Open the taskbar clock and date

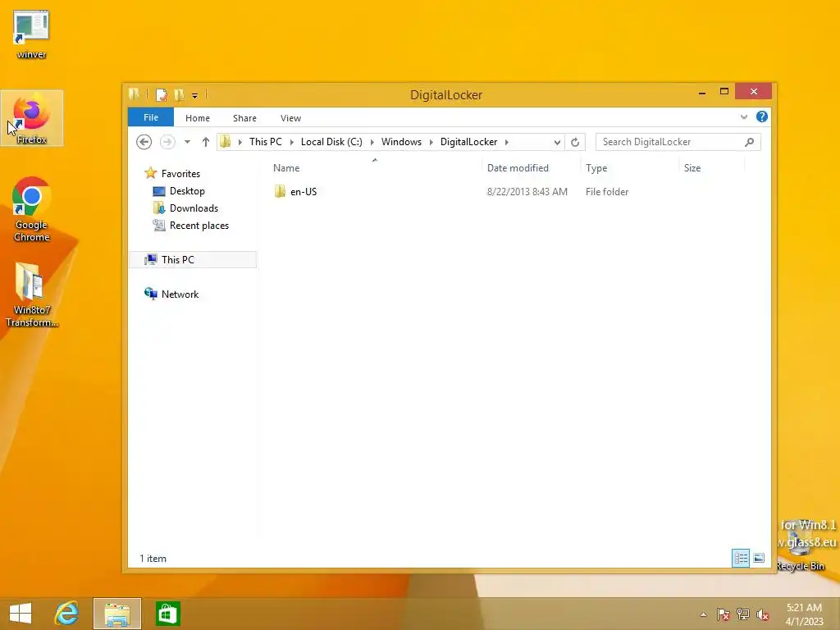804,614
